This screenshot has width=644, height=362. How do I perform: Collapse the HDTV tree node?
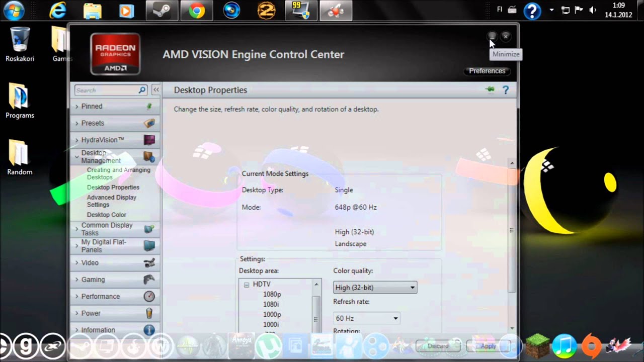247,285
